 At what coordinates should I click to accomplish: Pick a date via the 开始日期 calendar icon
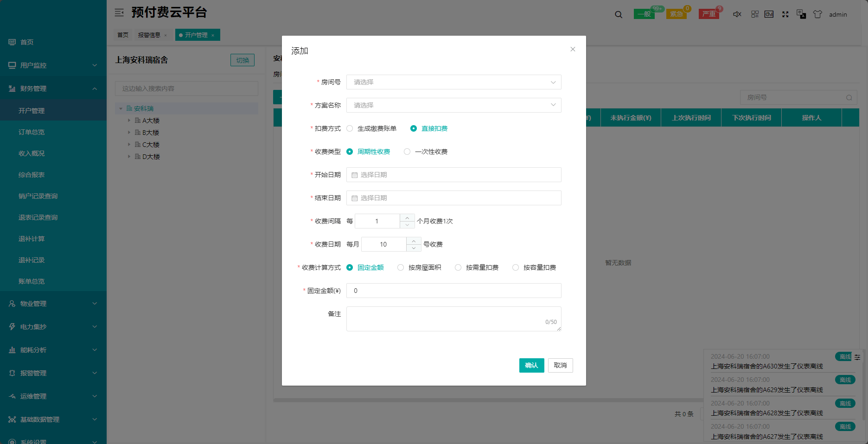coord(355,175)
